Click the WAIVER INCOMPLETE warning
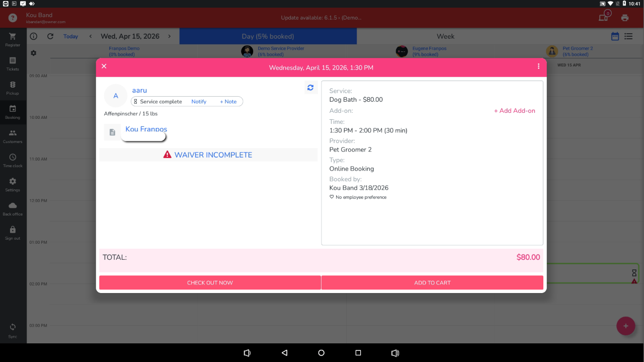The image size is (644, 362). pyautogui.click(x=208, y=155)
